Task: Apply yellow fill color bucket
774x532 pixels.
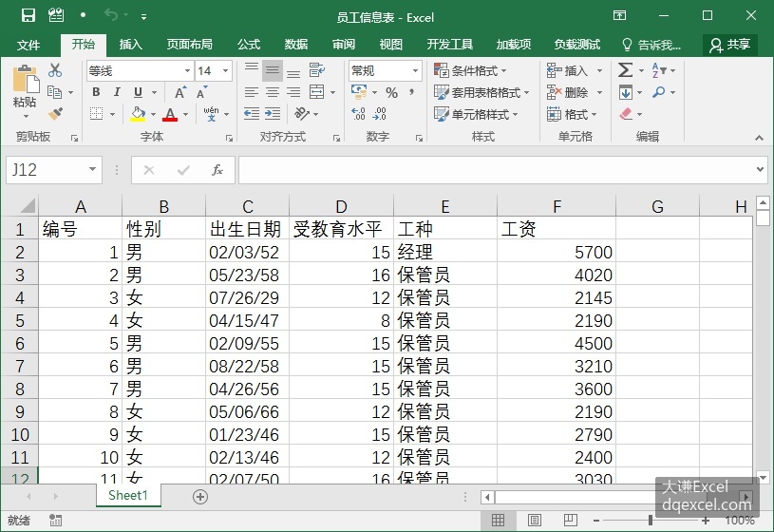Action: coord(138,114)
